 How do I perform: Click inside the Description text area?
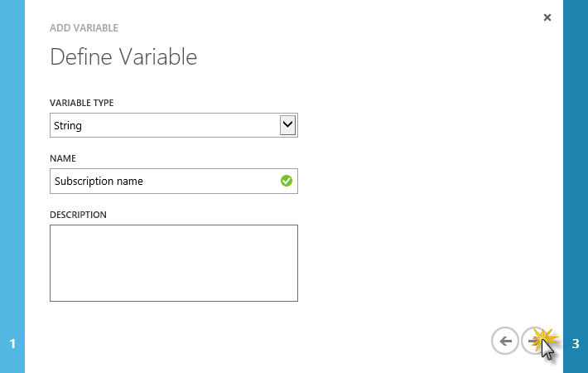pos(174,263)
